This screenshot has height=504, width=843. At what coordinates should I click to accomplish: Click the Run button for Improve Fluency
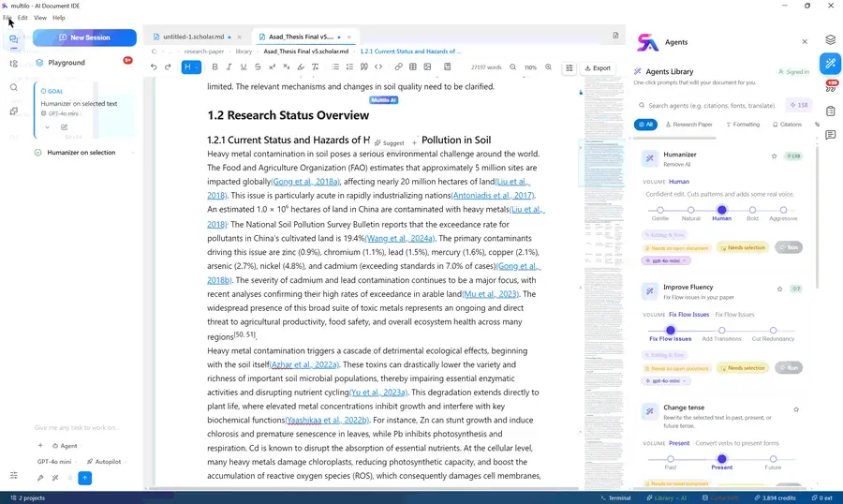789,368
